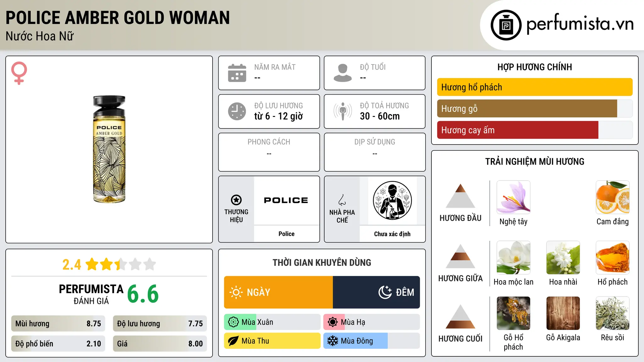Open the Cam đắng note thumbnail

pyautogui.click(x=613, y=197)
